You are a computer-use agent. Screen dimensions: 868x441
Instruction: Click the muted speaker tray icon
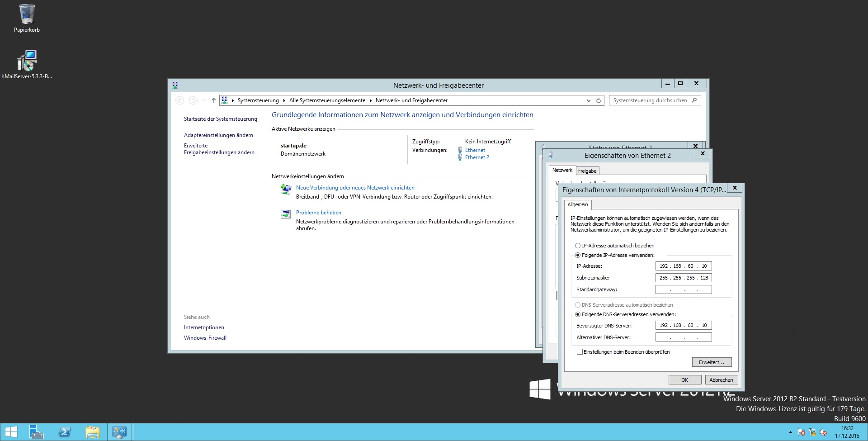(x=824, y=432)
